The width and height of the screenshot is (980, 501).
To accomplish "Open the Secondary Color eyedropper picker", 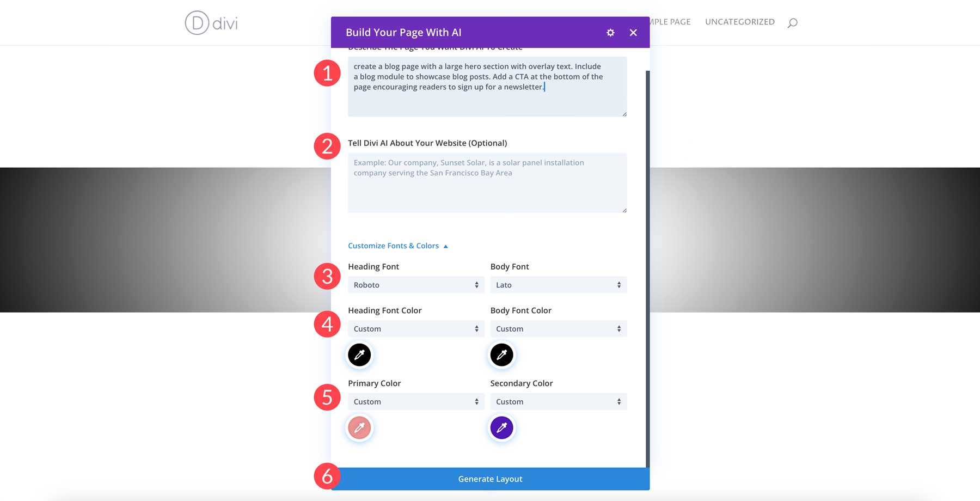I will point(501,427).
